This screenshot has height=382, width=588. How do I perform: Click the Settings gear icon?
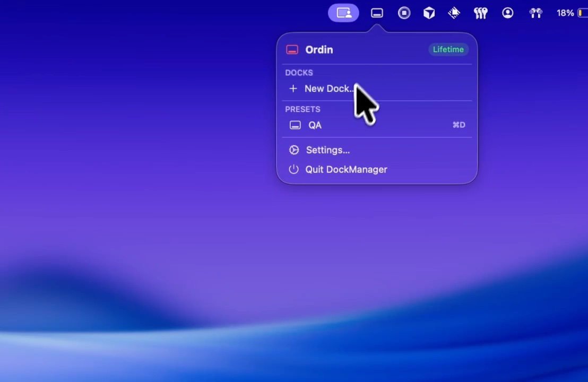294,150
